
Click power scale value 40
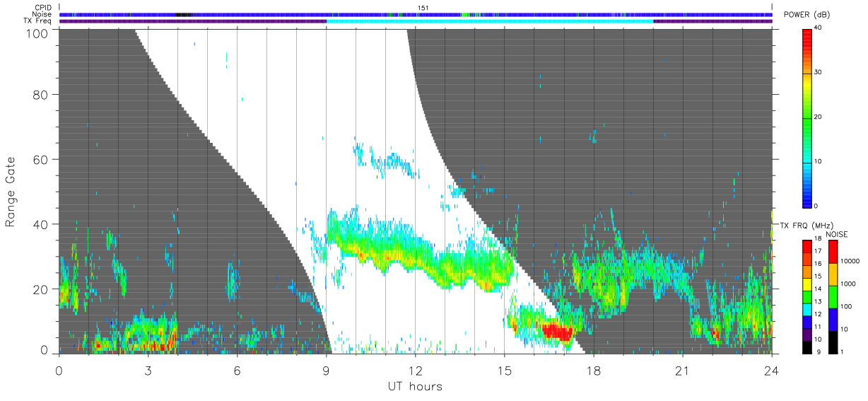tap(819, 28)
